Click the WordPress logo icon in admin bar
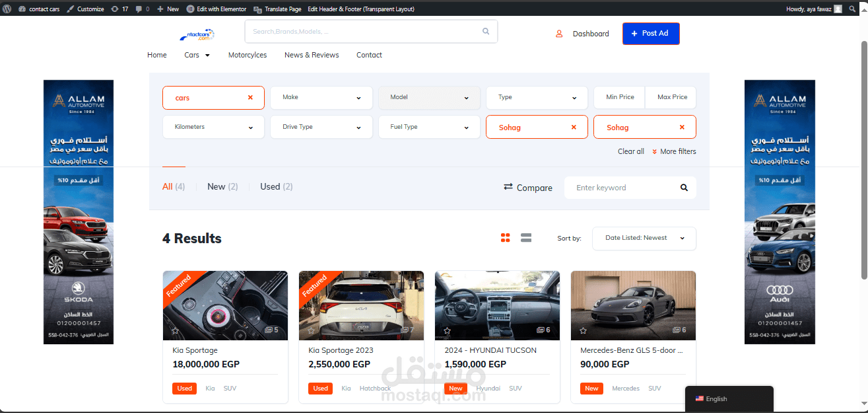Screen dimensions: 868x413 [7, 9]
